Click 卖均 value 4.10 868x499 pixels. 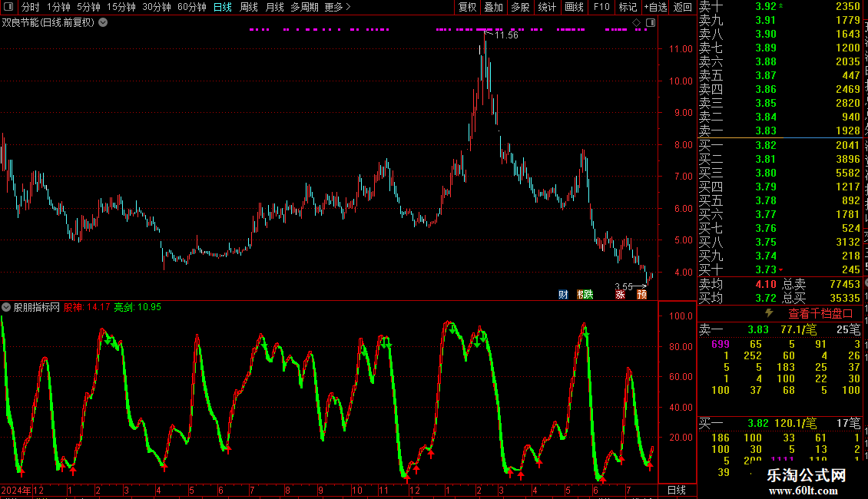pos(766,284)
